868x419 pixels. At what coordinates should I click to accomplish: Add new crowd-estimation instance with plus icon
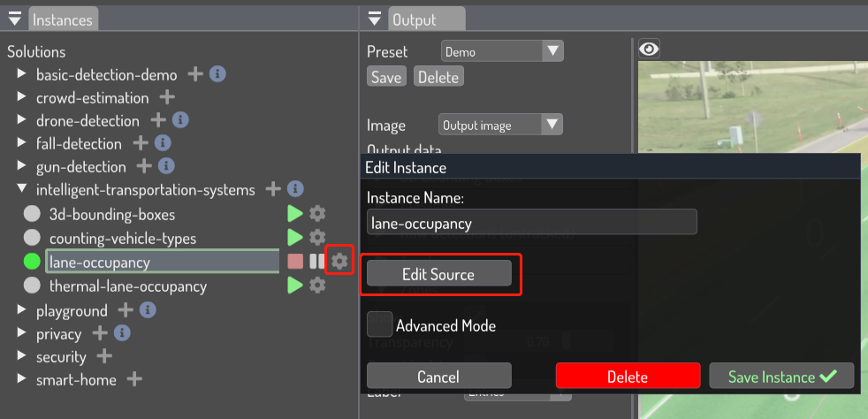(167, 97)
